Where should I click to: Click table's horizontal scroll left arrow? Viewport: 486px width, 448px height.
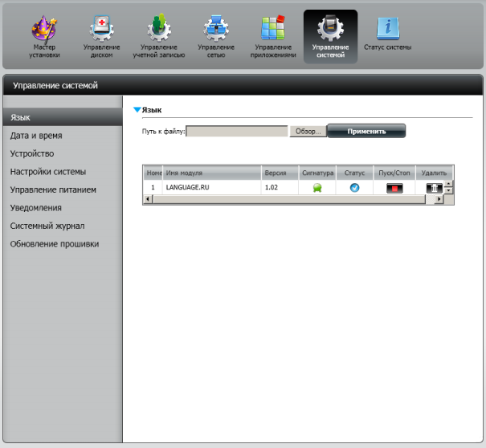tap(148, 199)
